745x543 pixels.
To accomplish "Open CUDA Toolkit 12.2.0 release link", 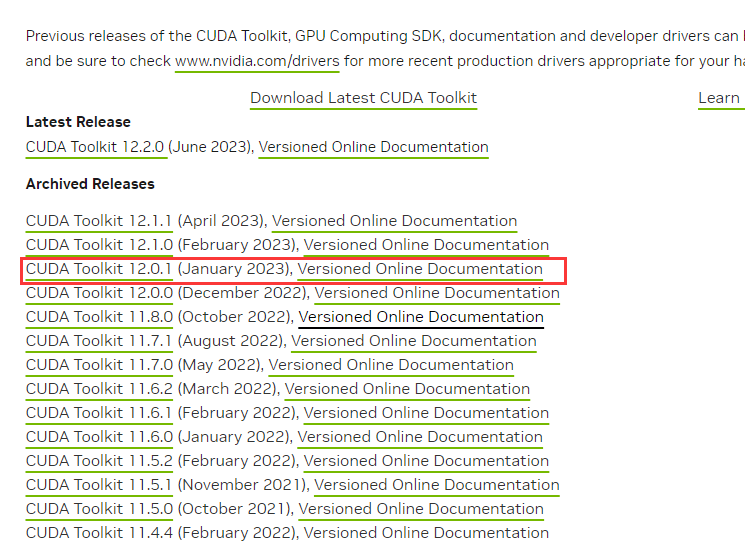I will tap(96, 147).
